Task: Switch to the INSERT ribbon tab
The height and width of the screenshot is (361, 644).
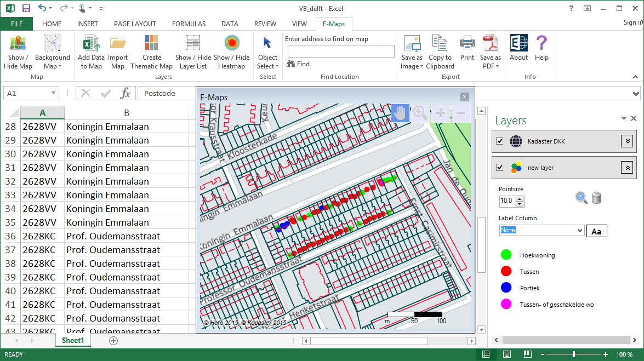Action: [88, 24]
